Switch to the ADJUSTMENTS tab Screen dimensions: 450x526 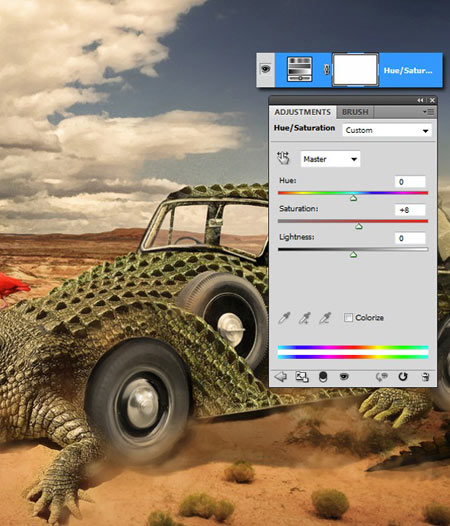303,112
